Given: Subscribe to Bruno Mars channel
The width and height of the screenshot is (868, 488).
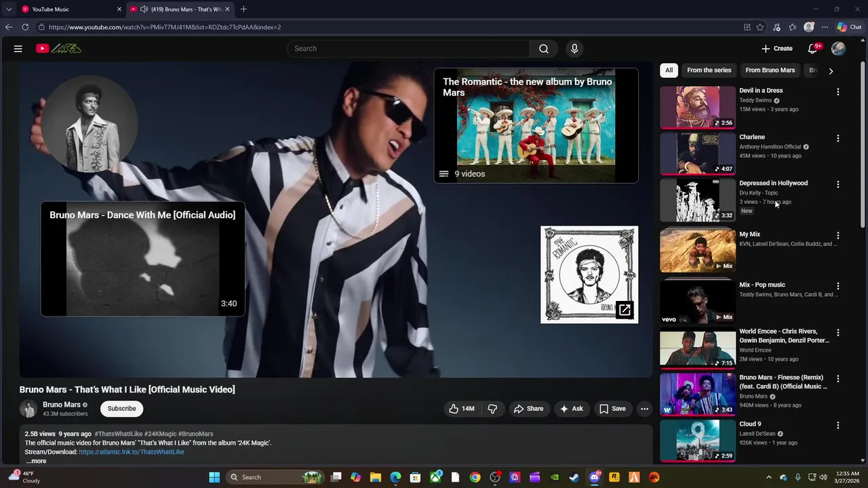Looking at the screenshot, I should (121, 409).
